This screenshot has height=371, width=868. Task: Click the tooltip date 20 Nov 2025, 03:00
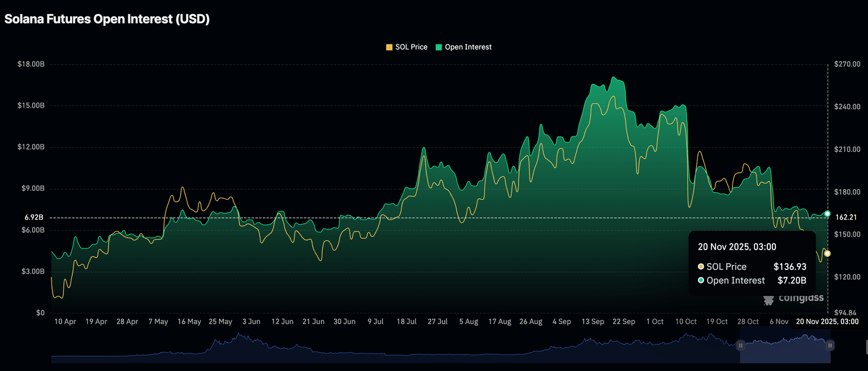point(737,247)
